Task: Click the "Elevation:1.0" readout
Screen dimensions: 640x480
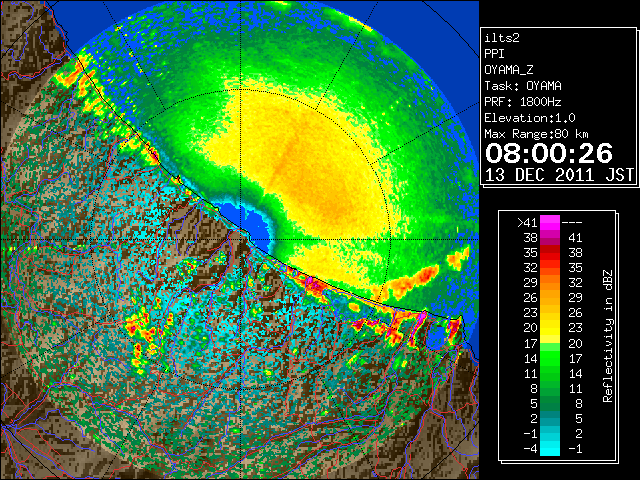Action: (530, 118)
